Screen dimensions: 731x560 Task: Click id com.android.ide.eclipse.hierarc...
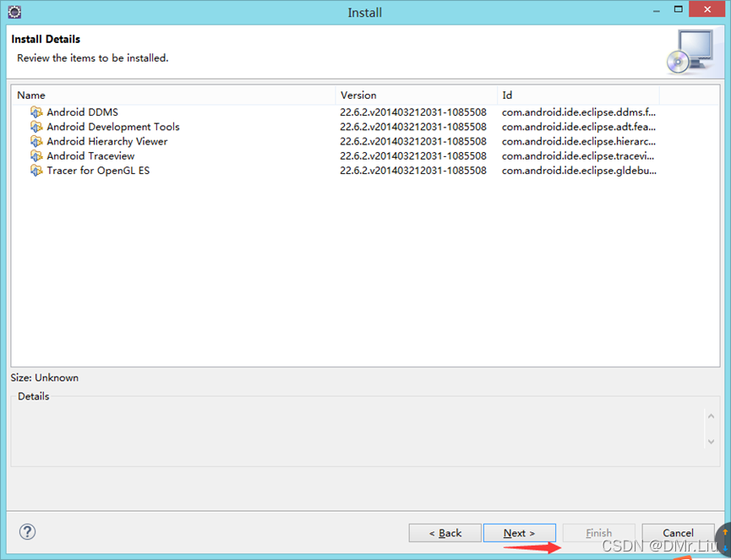pos(579,141)
